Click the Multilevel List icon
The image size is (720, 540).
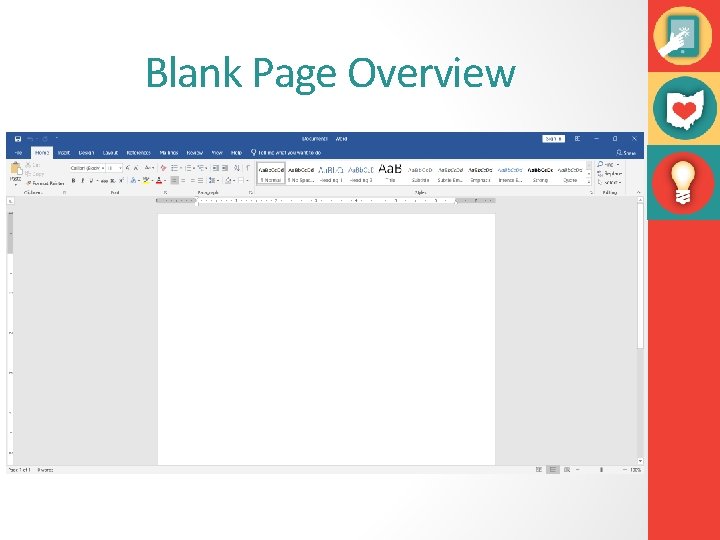pyautogui.click(x=202, y=168)
